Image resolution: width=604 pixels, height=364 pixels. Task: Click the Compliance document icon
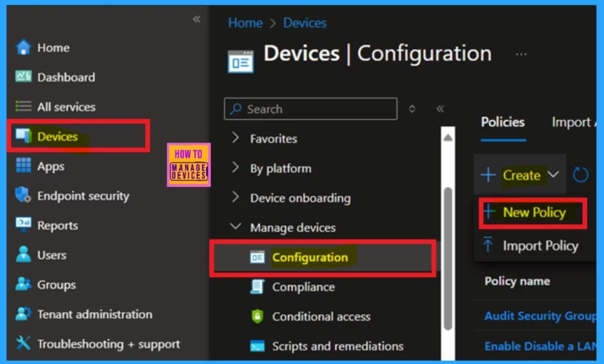click(257, 287)
